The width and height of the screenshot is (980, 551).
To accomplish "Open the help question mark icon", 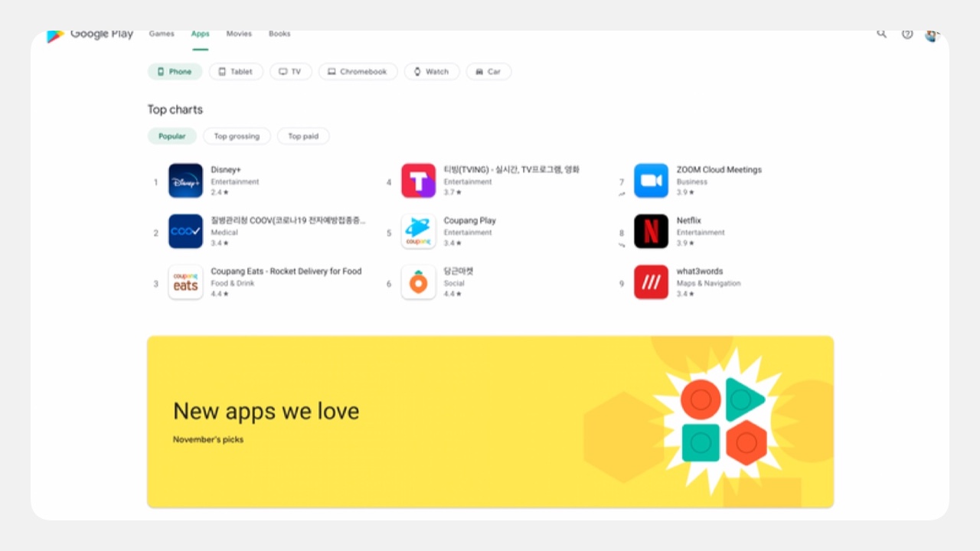I will coord(907,34).
